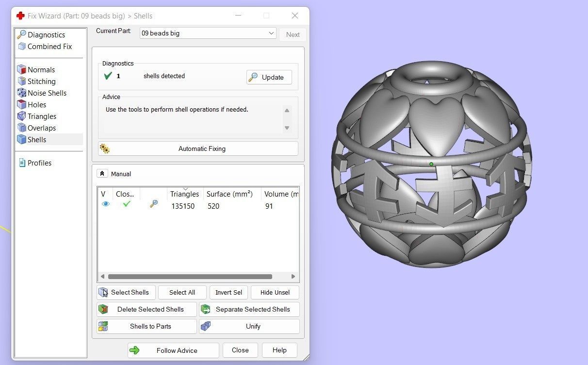
Task: Select the volume value 91
Action: click(x=269, y=206)
